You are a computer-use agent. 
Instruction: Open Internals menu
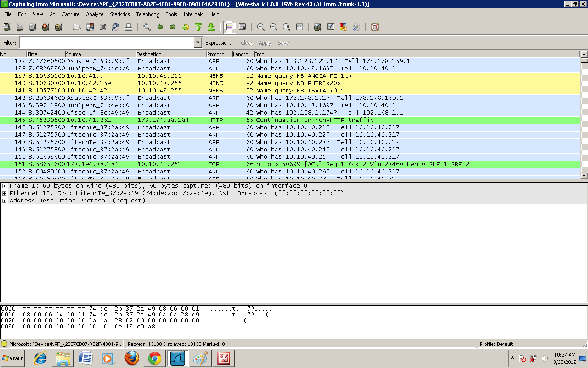[x=193, y=14]
